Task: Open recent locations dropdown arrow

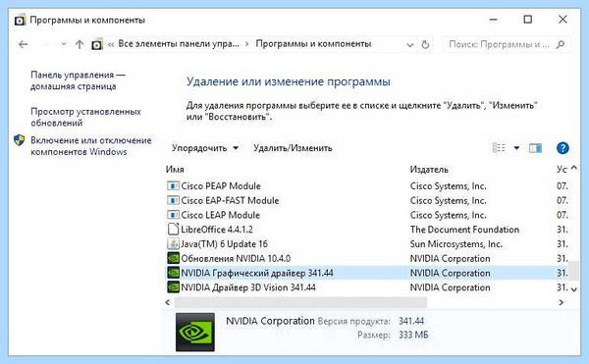Action: tap(64, 44)
